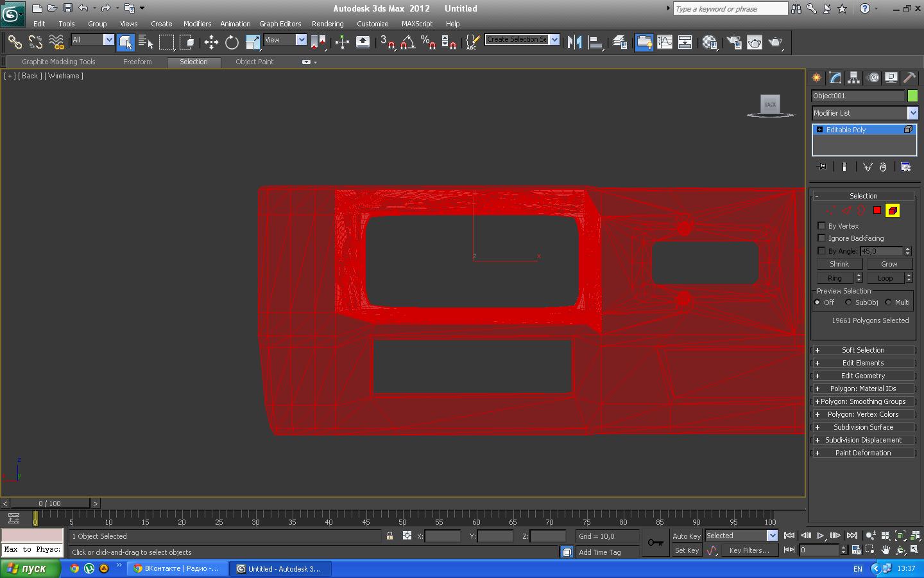
Task: Select the Rotate tool in toolbar
Action: pos(232,42)
